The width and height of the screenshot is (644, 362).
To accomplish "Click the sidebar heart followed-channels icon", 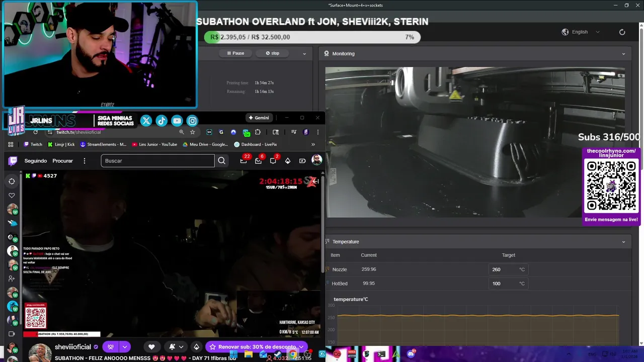I will (x=12, y=196).
